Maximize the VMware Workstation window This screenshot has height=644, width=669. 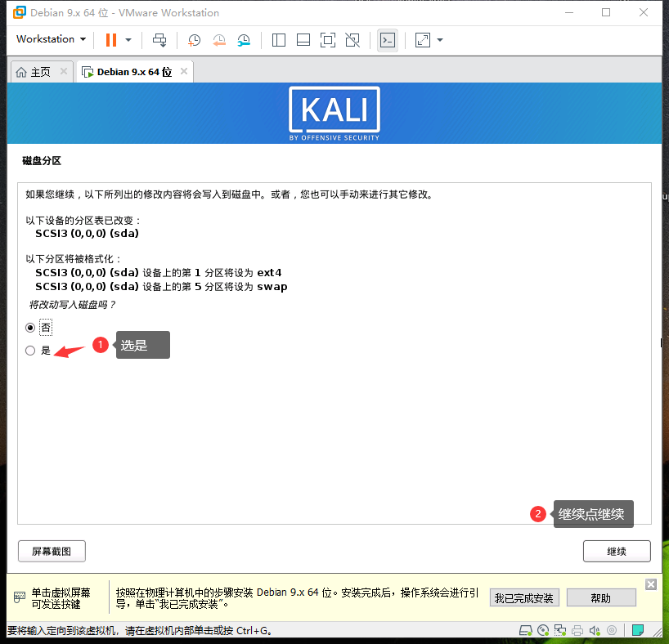pyautogui.click(x=606, y=12)
